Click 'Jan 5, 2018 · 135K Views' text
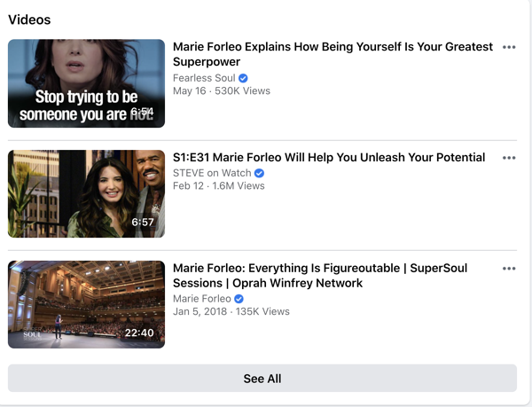 tap(231, 311)
